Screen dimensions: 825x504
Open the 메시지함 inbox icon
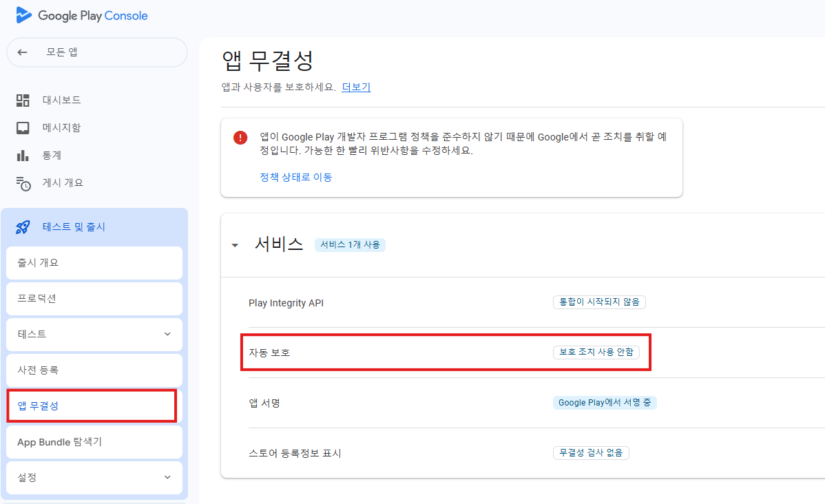(23, 128)
